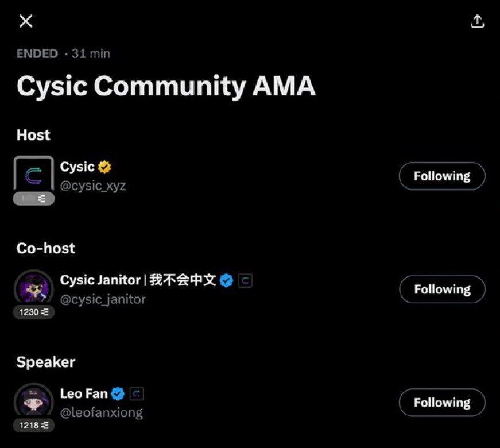Tap the share icon

(477, 21)
